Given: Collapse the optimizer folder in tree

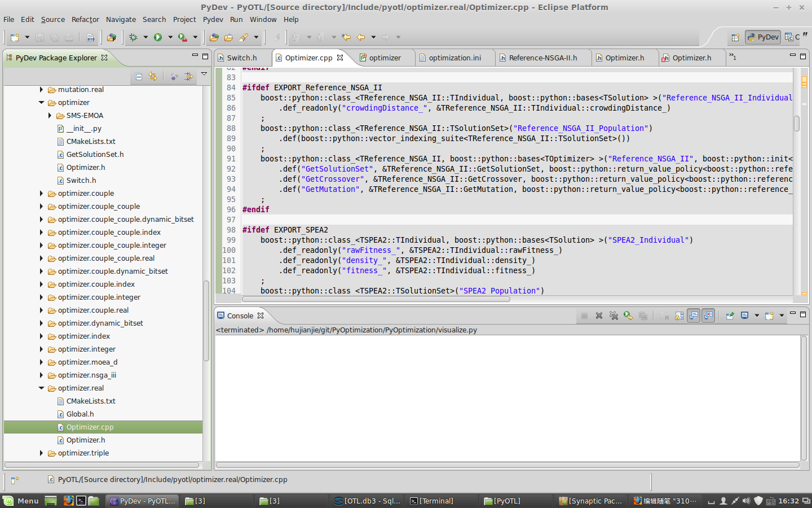Looking at the screenshot, I should pos(41,103).
